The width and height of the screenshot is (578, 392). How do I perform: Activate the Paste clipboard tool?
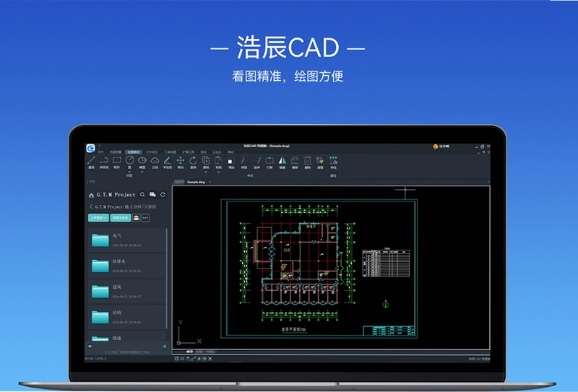(219, 162)
